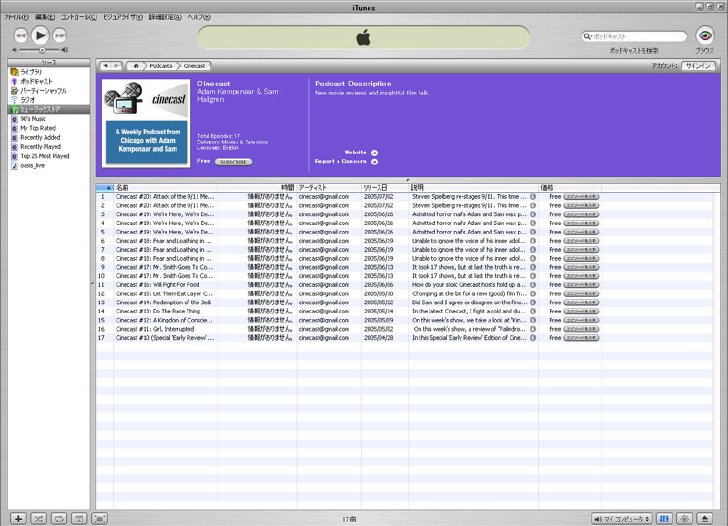The height and width of the screenshot is (526, 728).
Task: Sort by the リリース日 column header
Action: (x=385, y=188)
